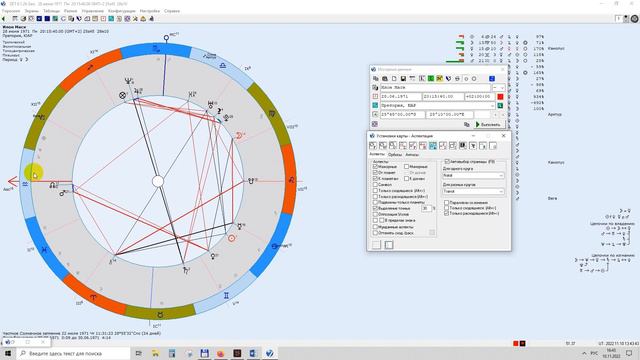Toggle the К планетам checkbox
The height and width of the screenshot is (360, 640).
(375, 178)
